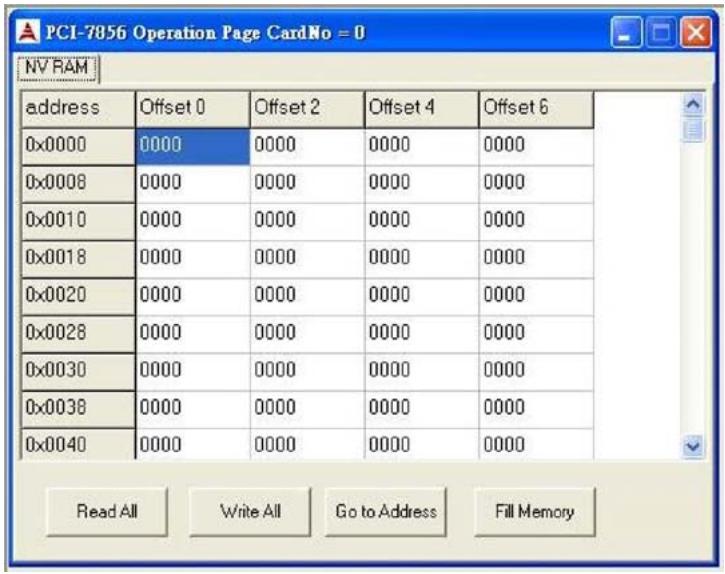The image size is (725, 574).
Task: Minimize the PCI-7856 Operation Page window
Action: pyautogui.click(x=626, y=32)
